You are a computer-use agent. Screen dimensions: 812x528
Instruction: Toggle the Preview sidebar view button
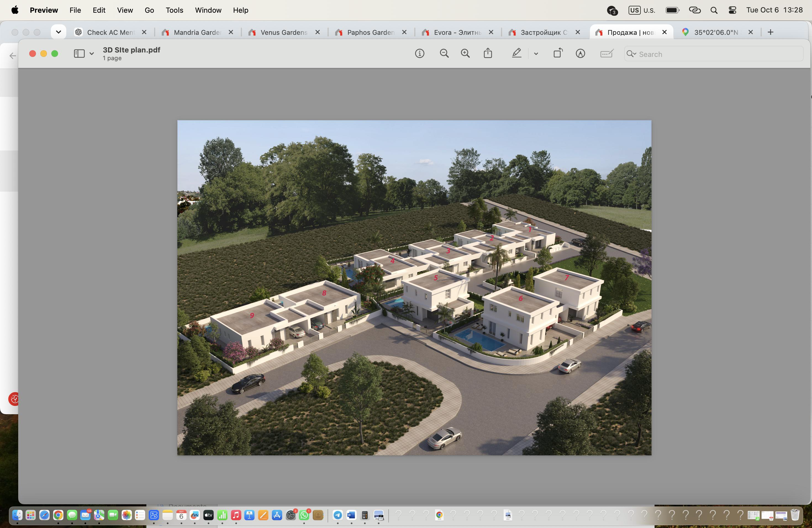[x=79, y=54]
